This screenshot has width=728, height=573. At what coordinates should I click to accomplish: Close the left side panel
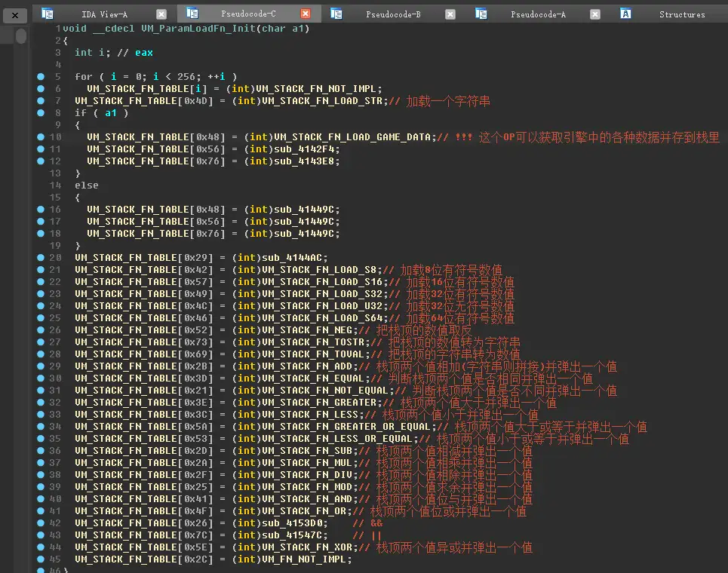pos(14,14)
